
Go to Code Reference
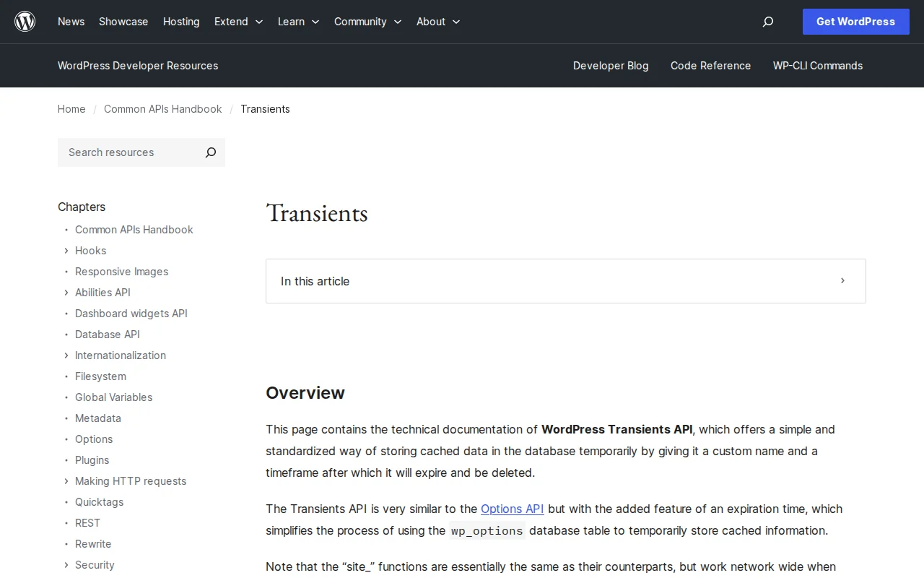pyautogui.click(x=710, y=66)
